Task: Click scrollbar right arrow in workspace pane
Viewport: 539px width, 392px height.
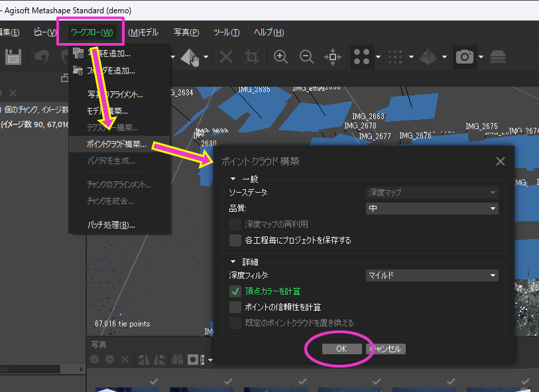Action: click(81, 369)
